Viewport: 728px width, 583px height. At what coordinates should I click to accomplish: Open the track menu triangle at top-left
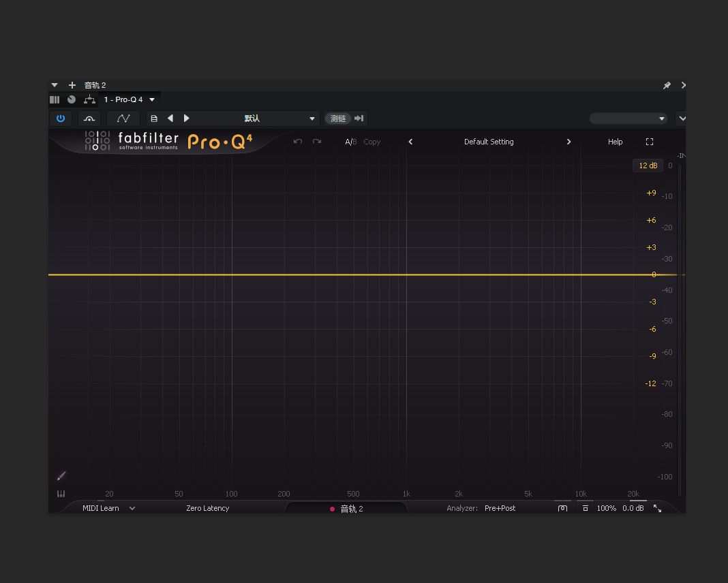tap(55, 85)
